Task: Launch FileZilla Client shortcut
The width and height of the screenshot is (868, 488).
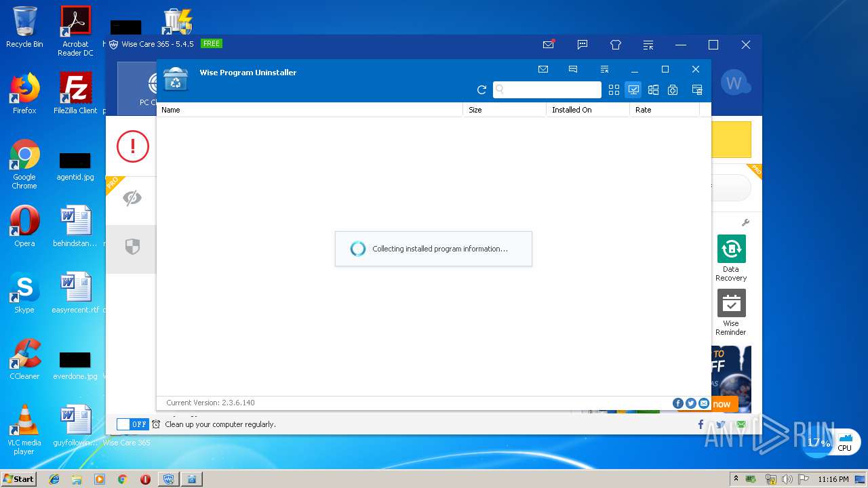Action: 75,94
